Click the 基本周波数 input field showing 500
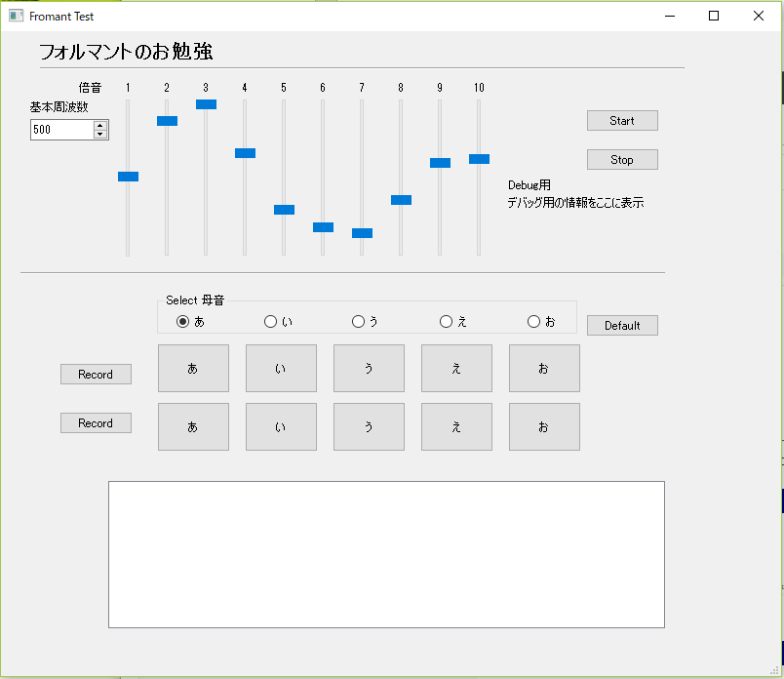 tap(61, 130)
